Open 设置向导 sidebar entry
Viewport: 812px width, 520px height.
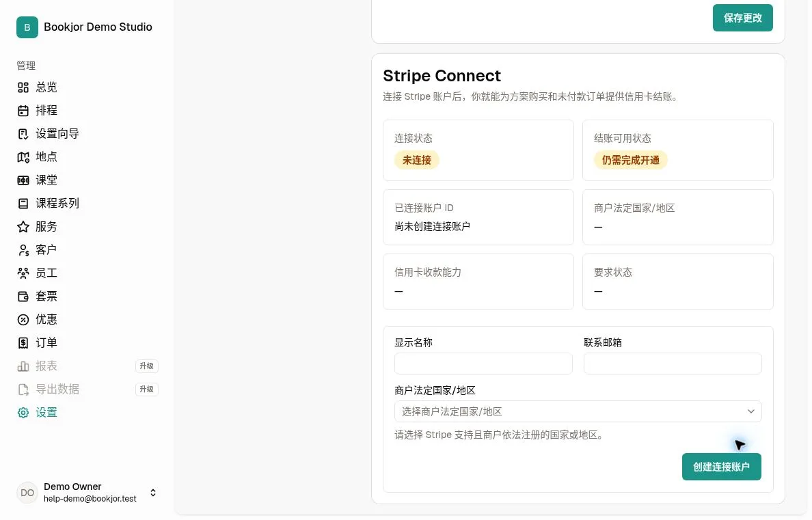coord(57,134)
